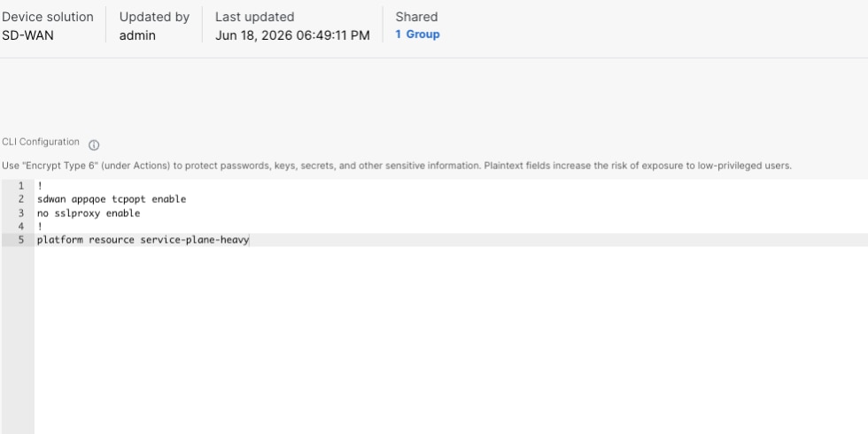Click the CLI Configuration info icon
Screen dimensions: 868x434
(x=94, y=145)
